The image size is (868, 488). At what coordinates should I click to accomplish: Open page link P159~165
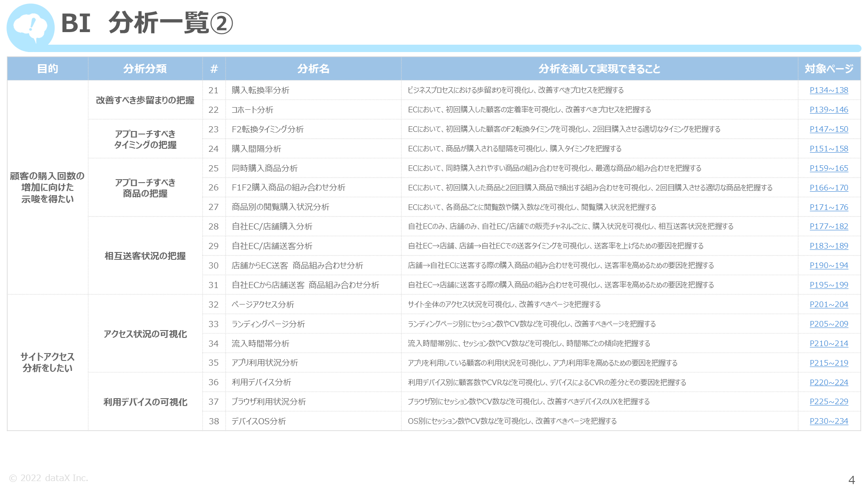point(829,168)
